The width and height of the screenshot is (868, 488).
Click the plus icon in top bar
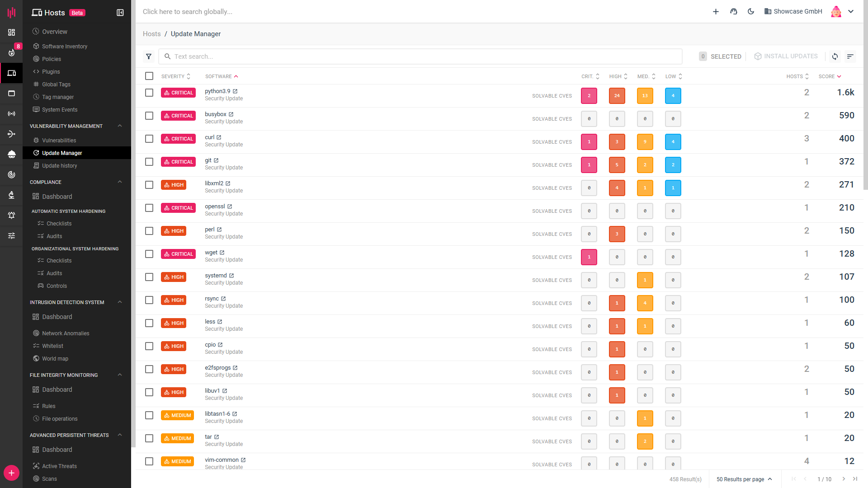coord(716,11)
